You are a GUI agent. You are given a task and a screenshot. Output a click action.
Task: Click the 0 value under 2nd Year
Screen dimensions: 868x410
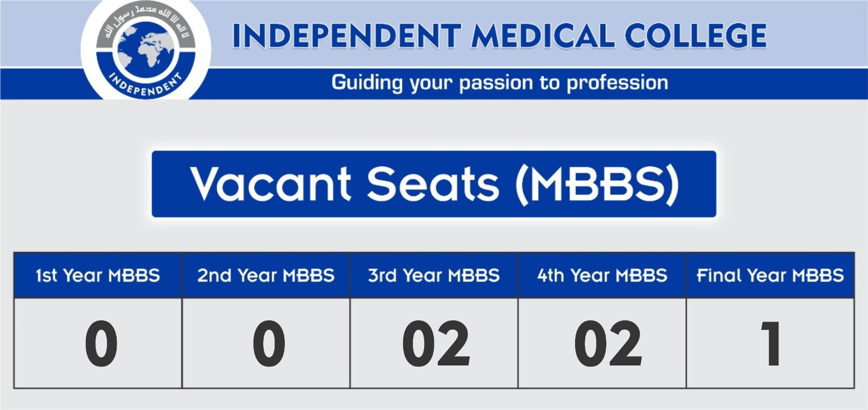(x=269, y=343)
